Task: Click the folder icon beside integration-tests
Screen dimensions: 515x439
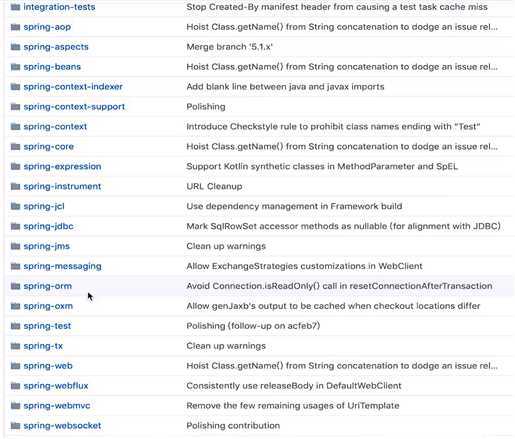Action: tap(15, 7)
